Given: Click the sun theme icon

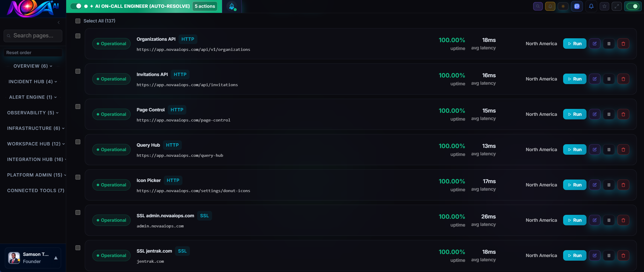Looking at the screenshot, I should 563,6.
